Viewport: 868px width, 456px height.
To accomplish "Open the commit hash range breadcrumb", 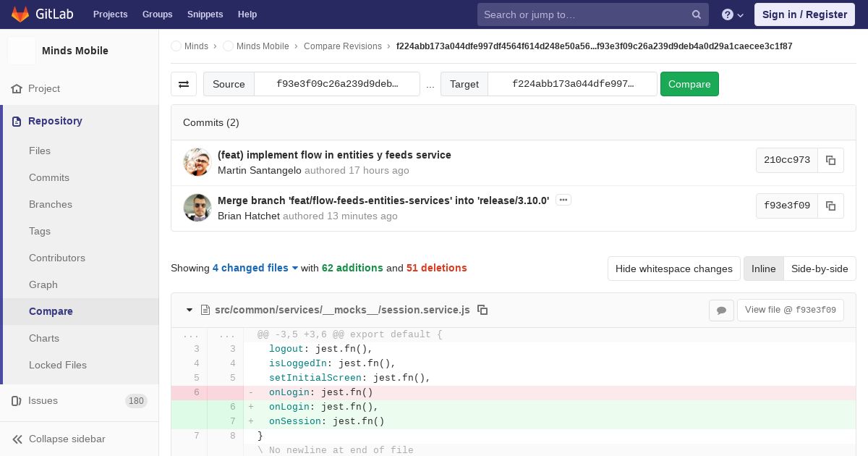I will point(595,46).
